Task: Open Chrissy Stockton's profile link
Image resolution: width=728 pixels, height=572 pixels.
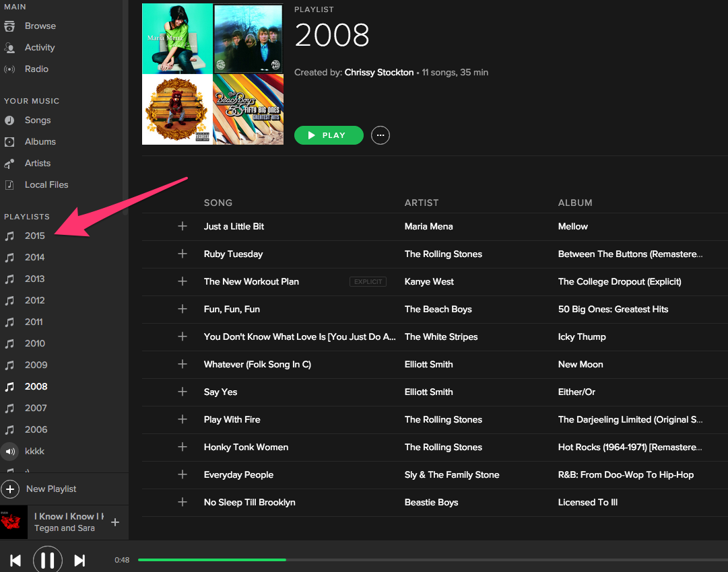Action: tap(379, 73)
